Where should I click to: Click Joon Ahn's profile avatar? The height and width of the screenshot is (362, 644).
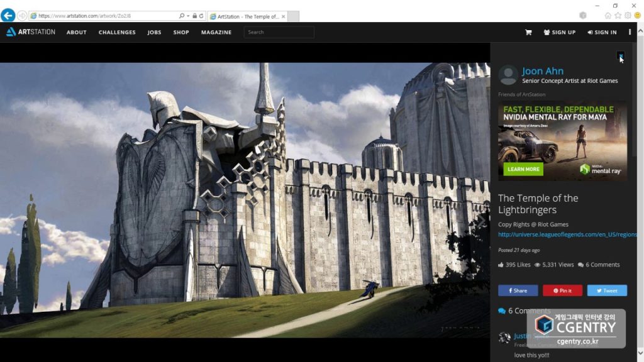508,75
